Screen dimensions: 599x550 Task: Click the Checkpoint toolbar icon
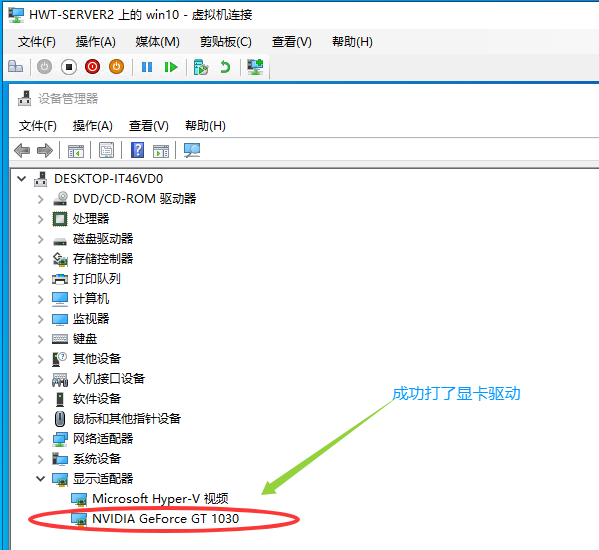[x=201, y=67]
